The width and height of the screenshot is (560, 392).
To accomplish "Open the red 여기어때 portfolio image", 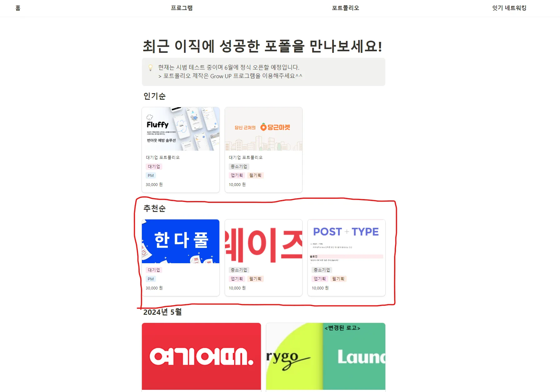I will click(x=201, y=356).
